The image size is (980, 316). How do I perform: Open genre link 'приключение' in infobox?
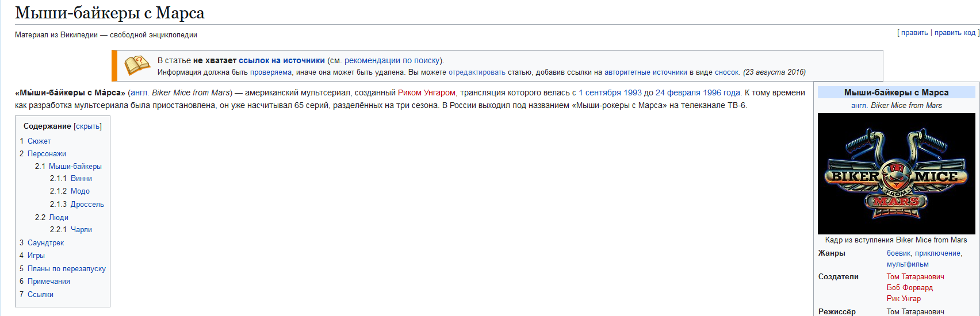pos(937,253)
